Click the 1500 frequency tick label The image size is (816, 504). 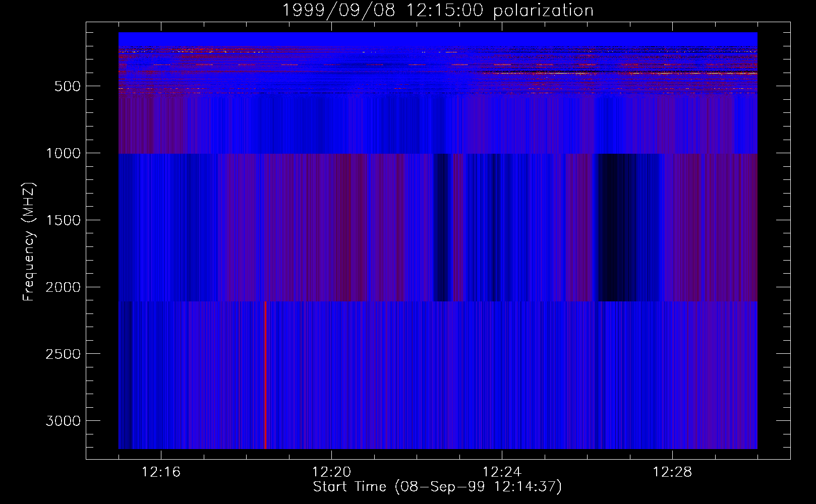tap(63, 220)
